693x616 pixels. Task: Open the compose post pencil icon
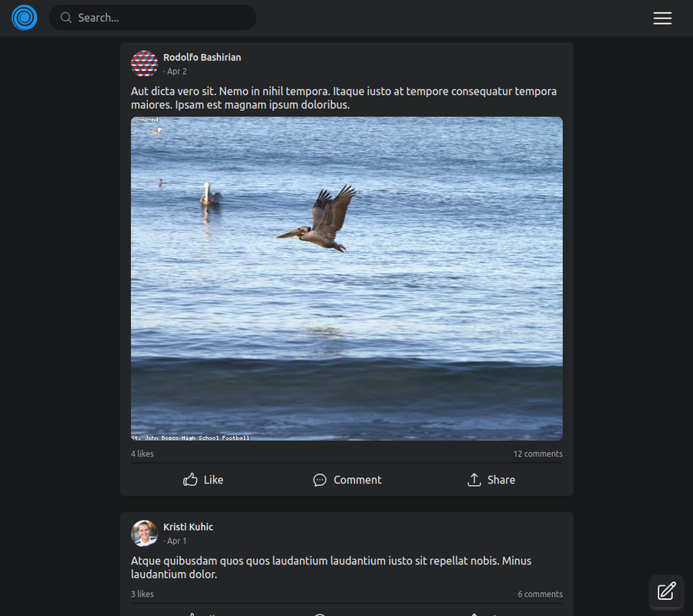pyautogui.click(x=666, y=591)
